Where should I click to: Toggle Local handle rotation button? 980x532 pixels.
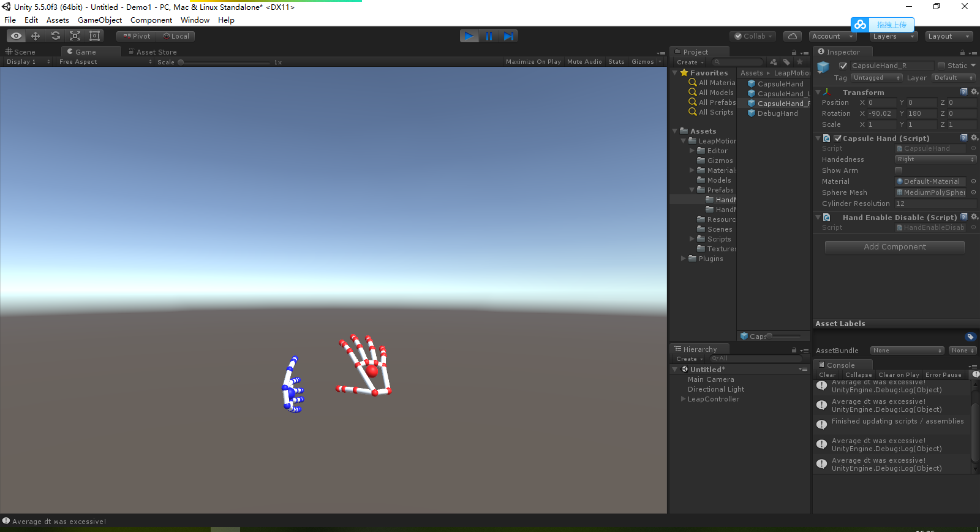(176, 36)
